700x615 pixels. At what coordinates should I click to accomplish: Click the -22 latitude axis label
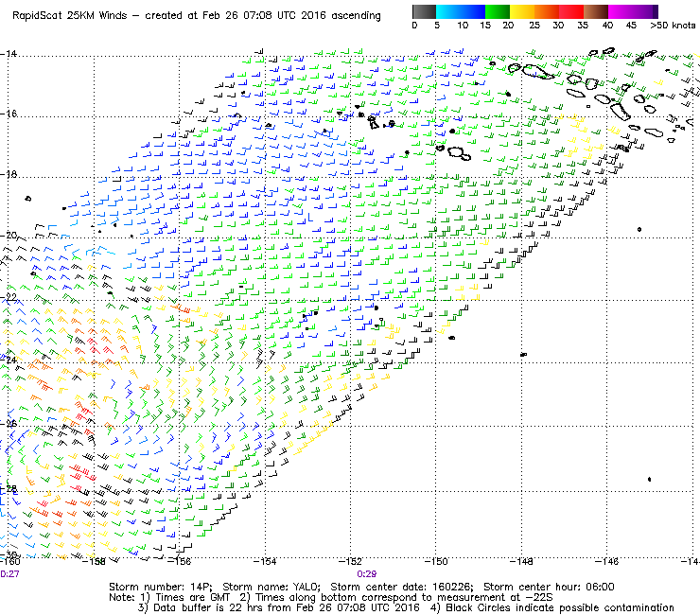click(x=9, y=296)
